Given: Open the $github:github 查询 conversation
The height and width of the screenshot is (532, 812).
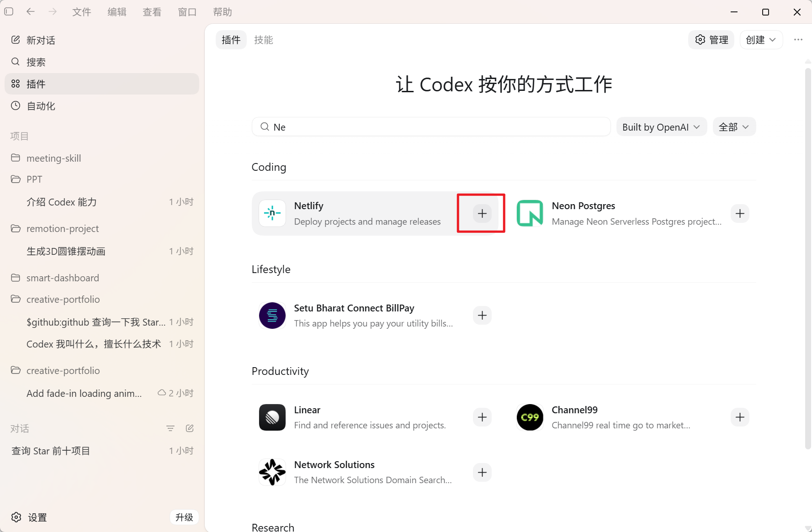Looking at the screenshot, I should pos(102,322).
